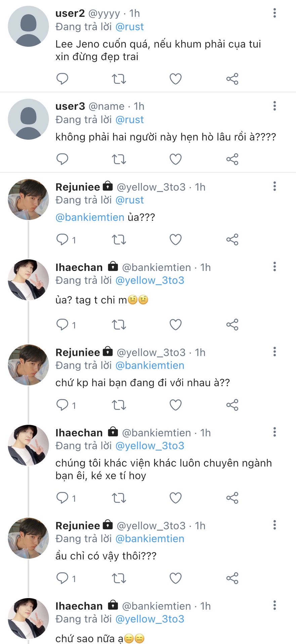The width and height of the screenshot is (296, 644).
Task: Reply to user3's comment
Action: click(x=62, y=159)
